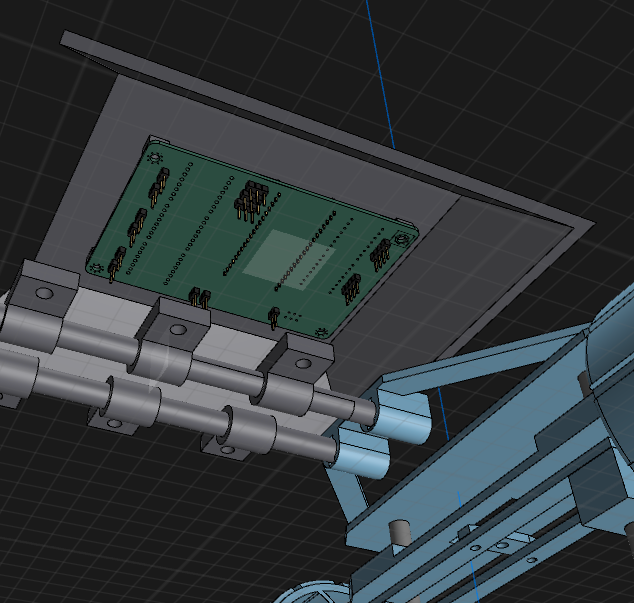
Task: Click the light square chip on the PCB
Action: [281, 255]
